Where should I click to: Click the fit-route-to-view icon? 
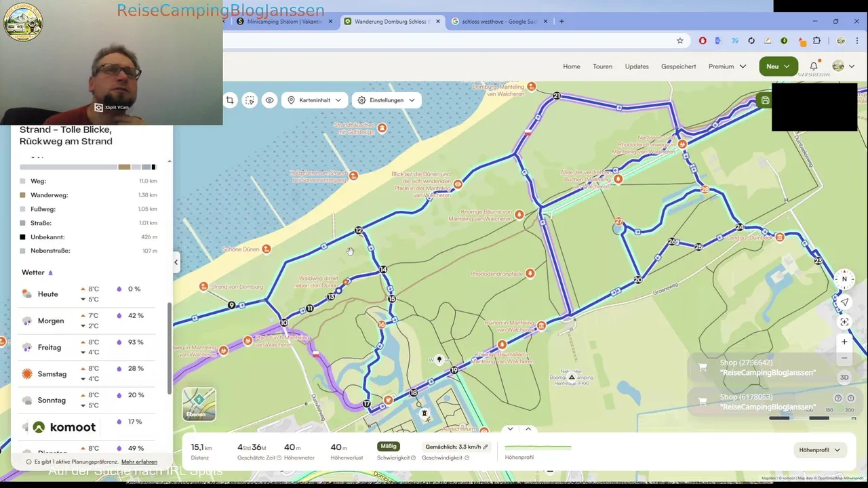coord(844,322)
